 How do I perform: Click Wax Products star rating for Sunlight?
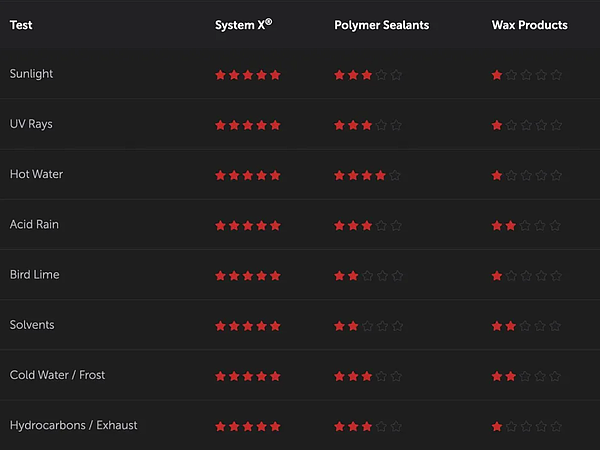(527, 75)
